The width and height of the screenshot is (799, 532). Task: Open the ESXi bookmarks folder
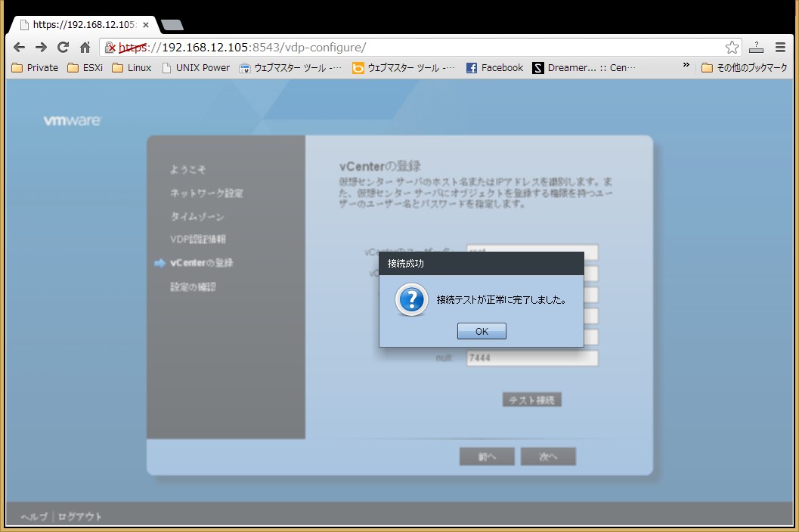pyautogui.click(x=85, y=68)
